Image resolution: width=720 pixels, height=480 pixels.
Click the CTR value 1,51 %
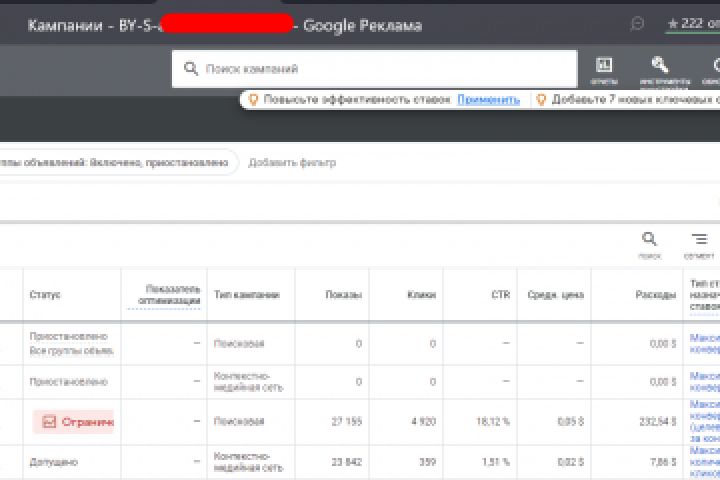click(x=496, y=462)
